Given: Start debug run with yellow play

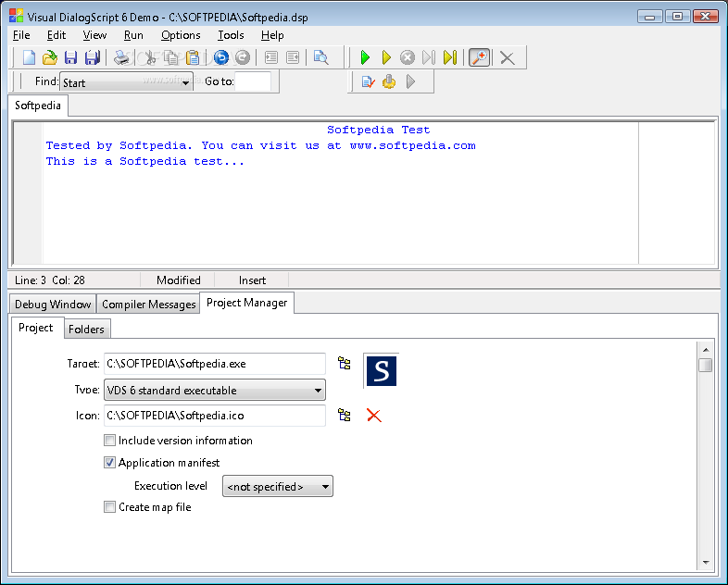Looking at the screenshot, I should (x=386, y=57).
